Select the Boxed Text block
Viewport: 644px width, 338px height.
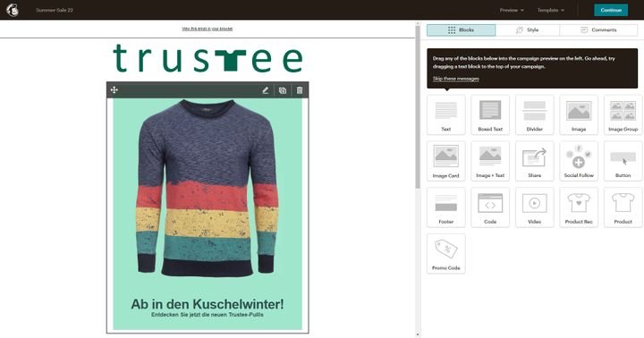[490, 114]
